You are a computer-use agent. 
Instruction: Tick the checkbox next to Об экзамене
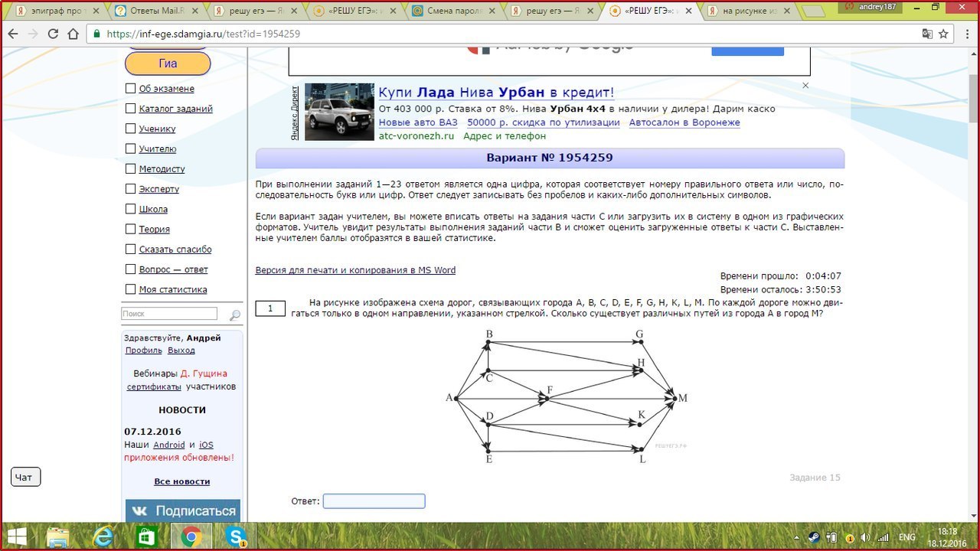pyautogui.click(x=131, y=89)
